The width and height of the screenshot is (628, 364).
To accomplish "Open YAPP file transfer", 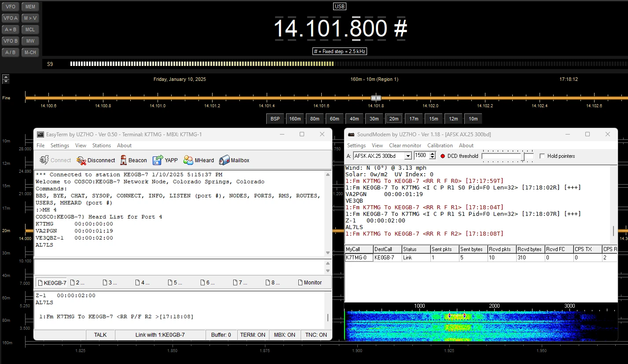I will [x=158, y=160].
